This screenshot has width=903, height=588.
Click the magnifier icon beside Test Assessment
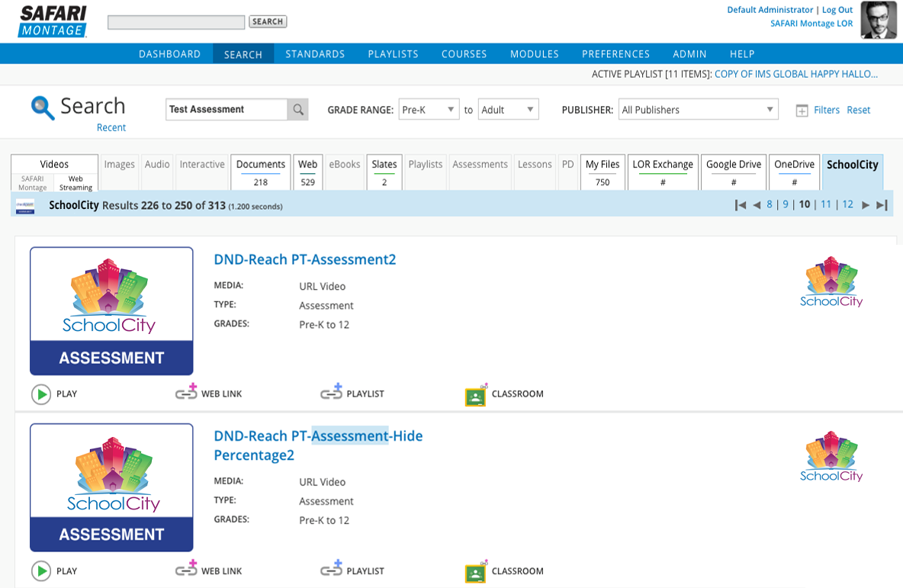pos(297,109)
